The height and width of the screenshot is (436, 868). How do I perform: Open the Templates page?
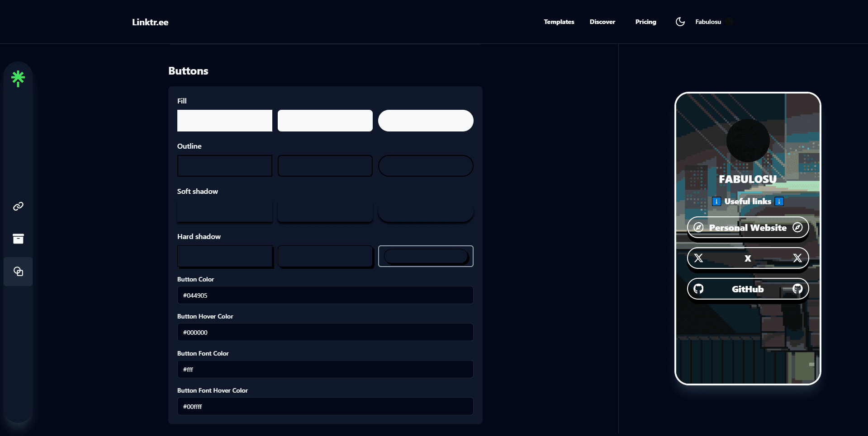559,21
